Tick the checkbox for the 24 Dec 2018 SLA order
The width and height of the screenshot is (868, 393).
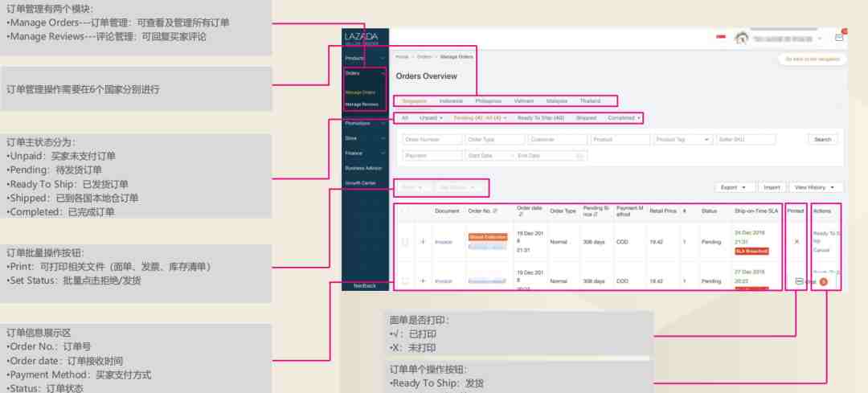tap(405, 242)
